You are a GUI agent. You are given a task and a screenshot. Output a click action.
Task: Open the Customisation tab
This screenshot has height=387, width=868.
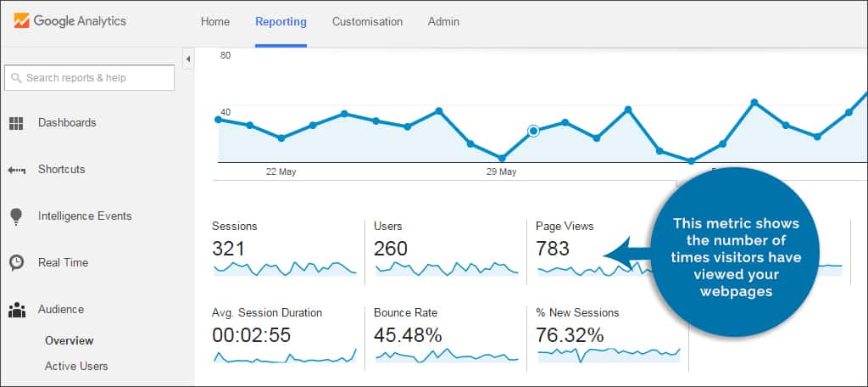click(x=367, y=21)
